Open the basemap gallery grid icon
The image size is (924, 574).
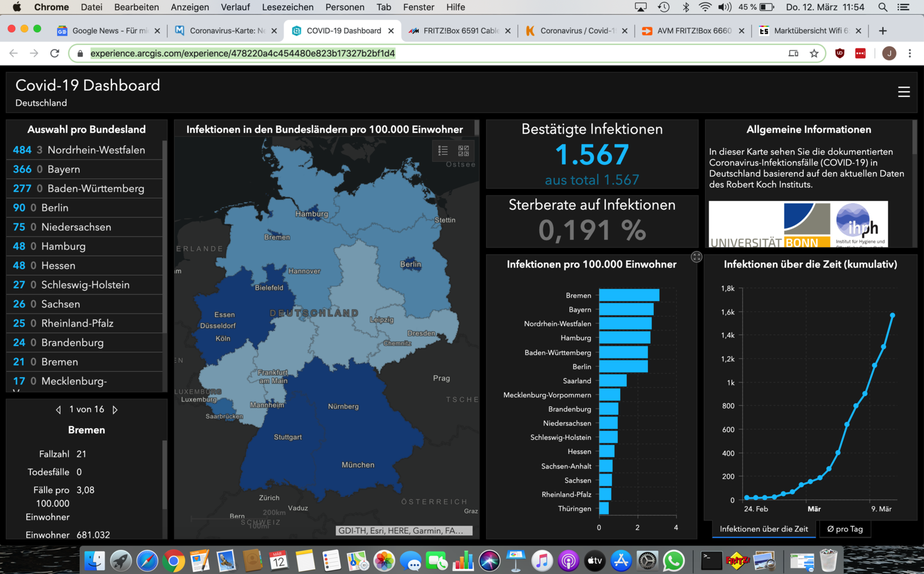coord(464,151)
